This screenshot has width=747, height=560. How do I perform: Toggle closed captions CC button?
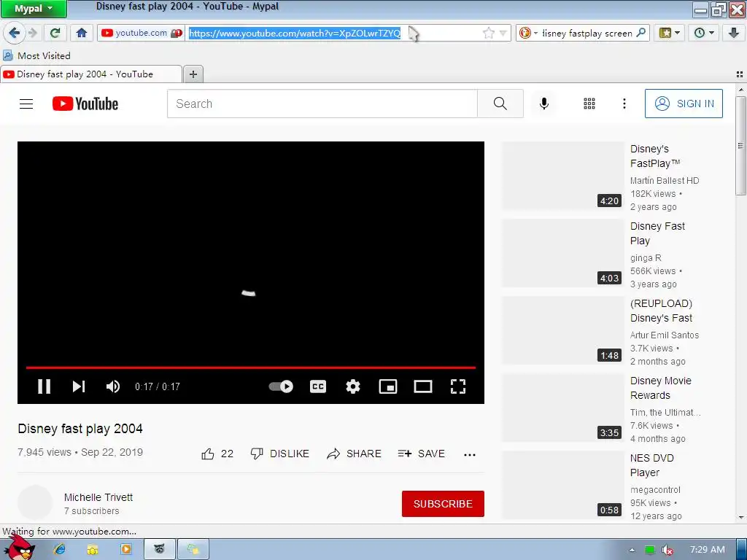[x=318, y=386]
